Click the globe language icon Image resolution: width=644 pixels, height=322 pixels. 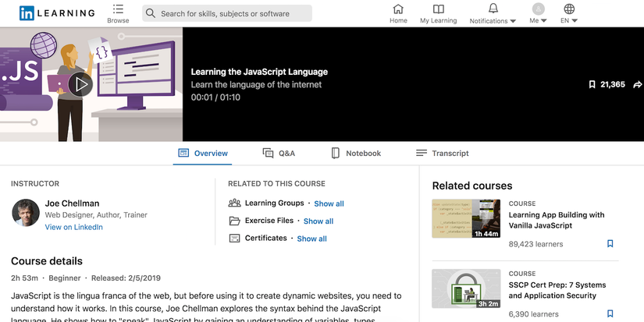pos(569,9)
